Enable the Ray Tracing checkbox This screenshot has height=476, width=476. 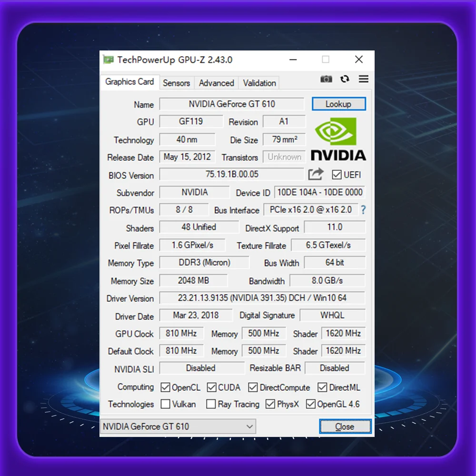tap(211, 404)
